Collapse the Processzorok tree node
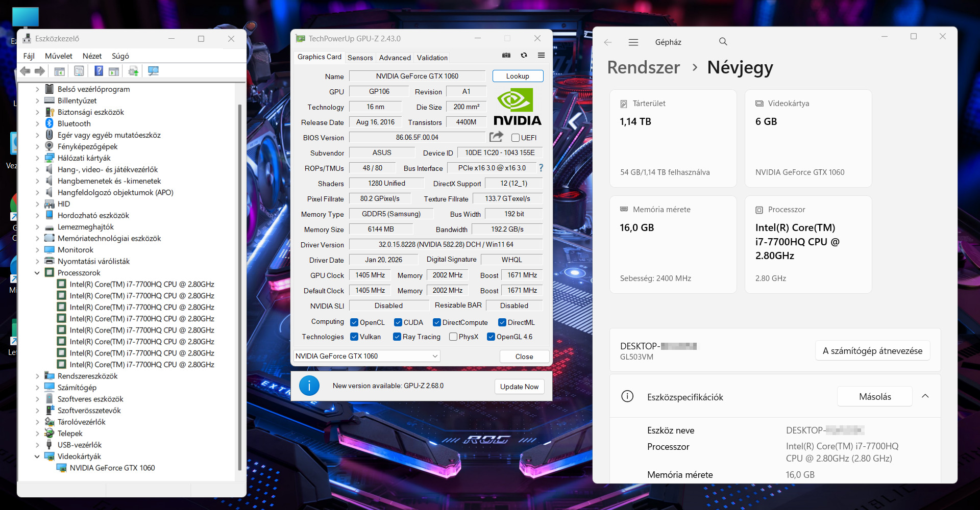This screenshot has height=510, width=980. tap(37, 273)
